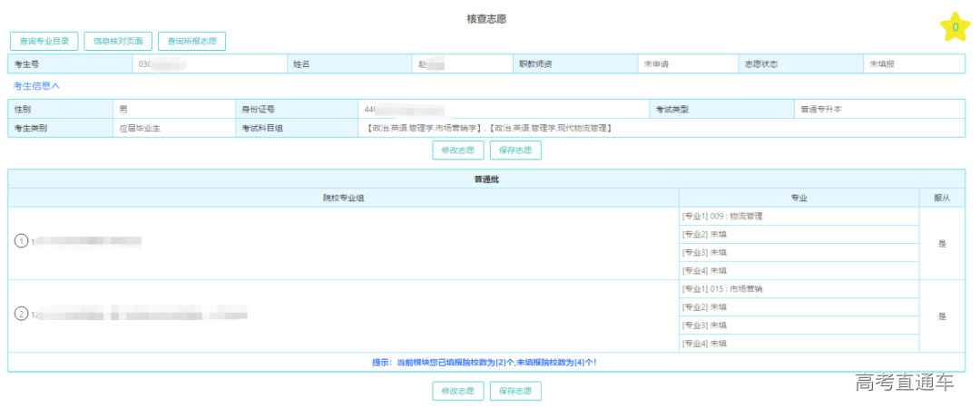Image resolution: width=980 pixels, height=418 pixels.
Task: Toggle 服从 value 是 for first group
Action: tap(941, 243)
